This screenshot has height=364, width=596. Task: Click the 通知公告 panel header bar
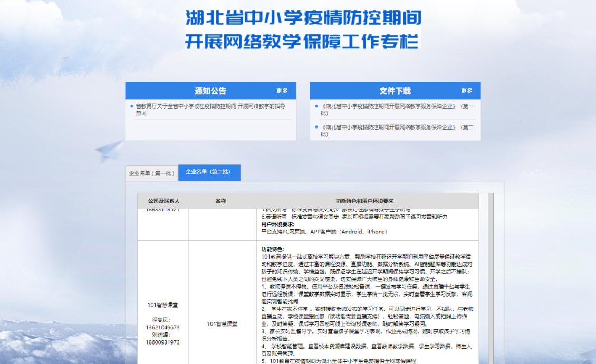pos(210,90)
